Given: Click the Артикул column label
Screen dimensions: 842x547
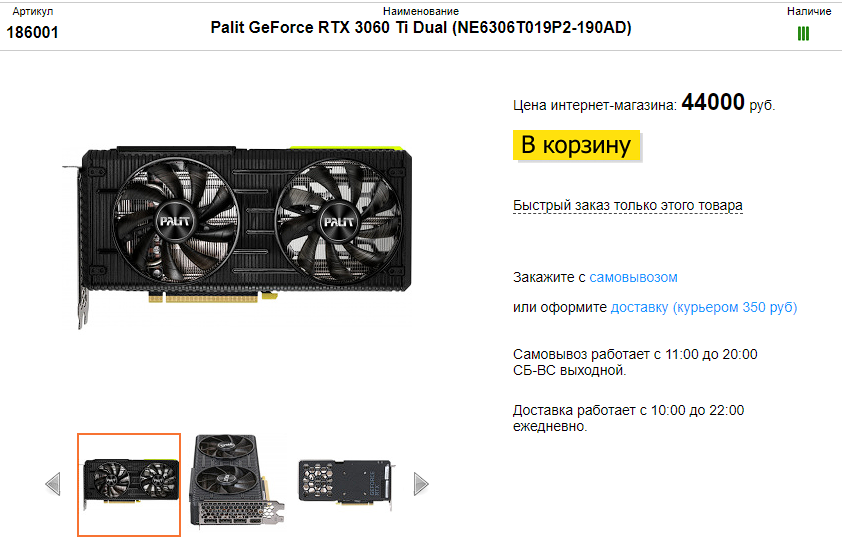Looking at the screenshot, I should pyautogui.click(x=33, y=11).
